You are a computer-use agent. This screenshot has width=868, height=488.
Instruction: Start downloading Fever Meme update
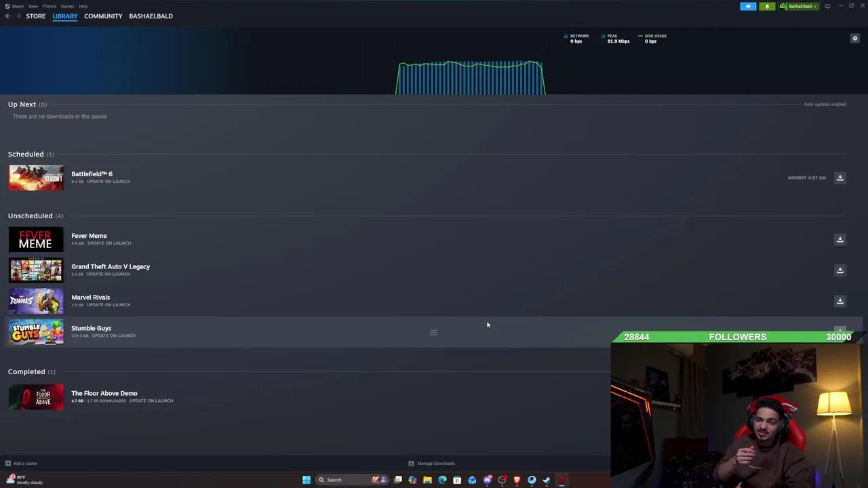click(x=840, y=239)
